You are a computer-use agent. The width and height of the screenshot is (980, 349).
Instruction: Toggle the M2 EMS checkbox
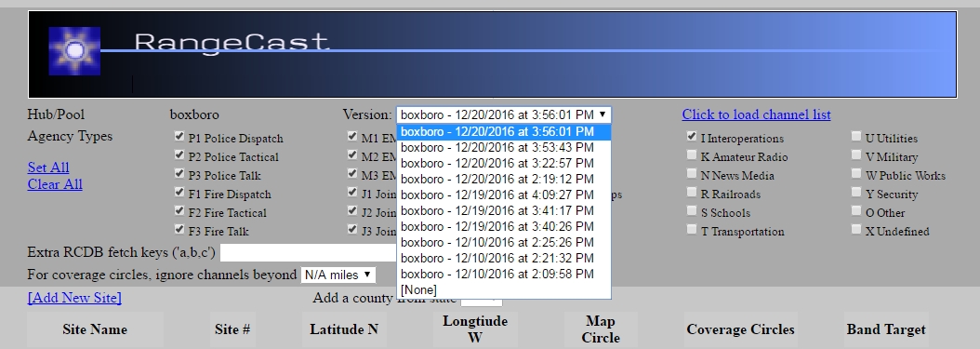352,154
